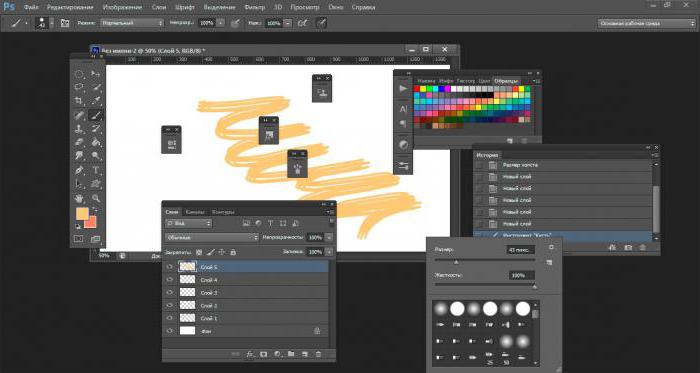Hide layer Слой 4 with eye icon

coord(169,280)
